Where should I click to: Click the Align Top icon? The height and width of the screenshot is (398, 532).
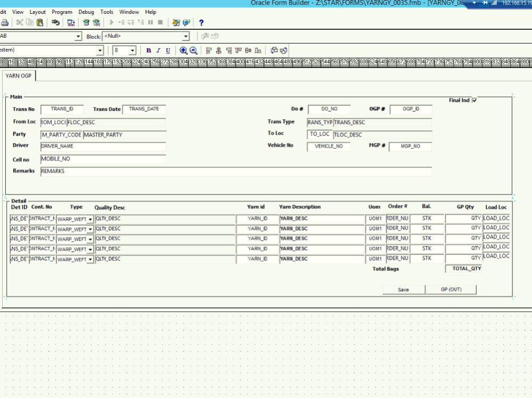(238, 50)
